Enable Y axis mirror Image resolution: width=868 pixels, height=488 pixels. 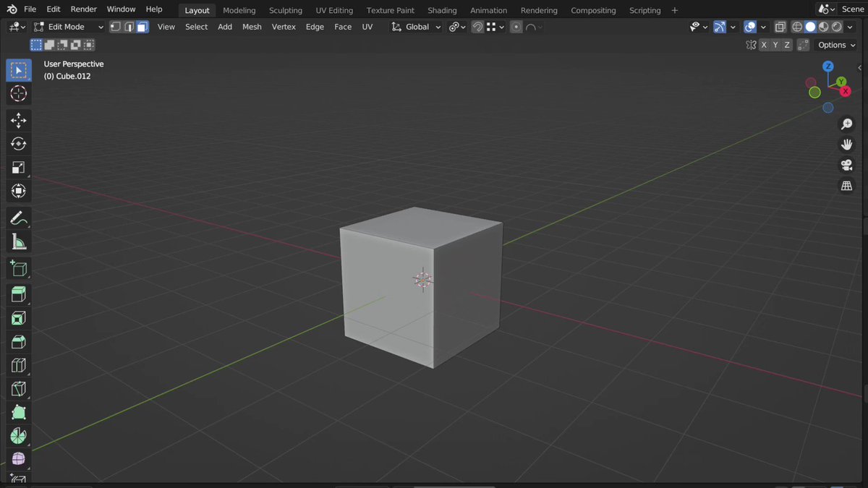[775, 45]
